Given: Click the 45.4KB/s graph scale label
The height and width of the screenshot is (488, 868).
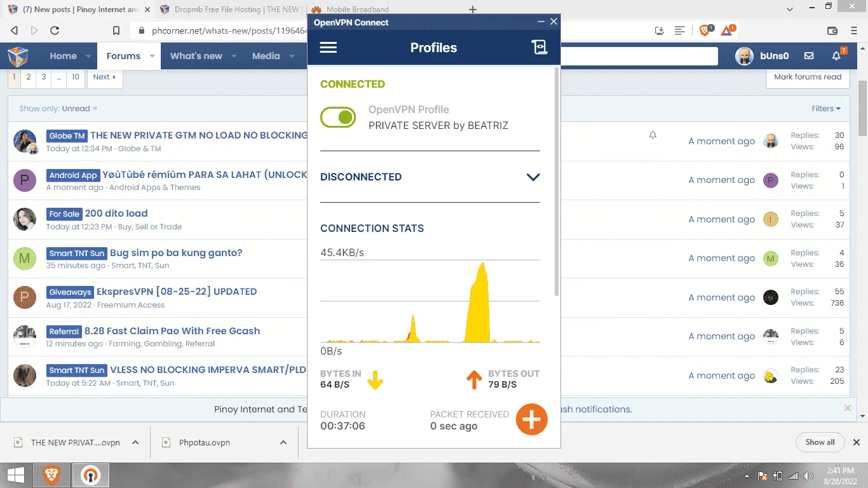Looking at the screenshot, I should pyautogui.click(x=342, y=253).
